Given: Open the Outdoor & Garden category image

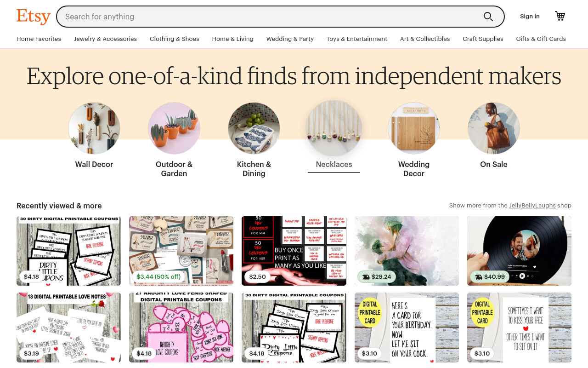Looking at the screenshot, I should 174,128.
